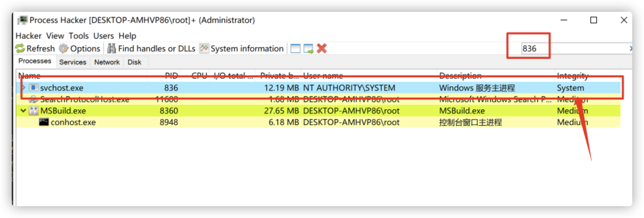Minimize the Process Hacker window
This screenshot has width=644, height=218.
tap(564, 20)
